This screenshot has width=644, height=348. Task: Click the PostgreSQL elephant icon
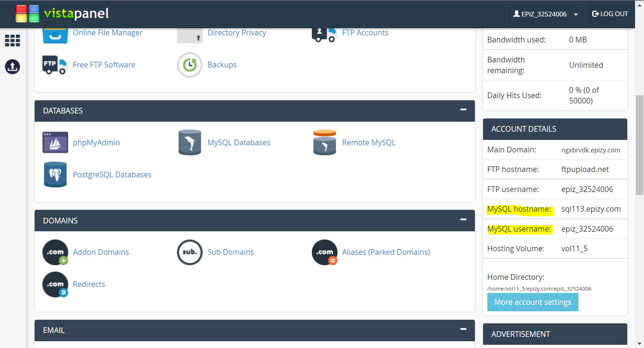click(55, 175)
